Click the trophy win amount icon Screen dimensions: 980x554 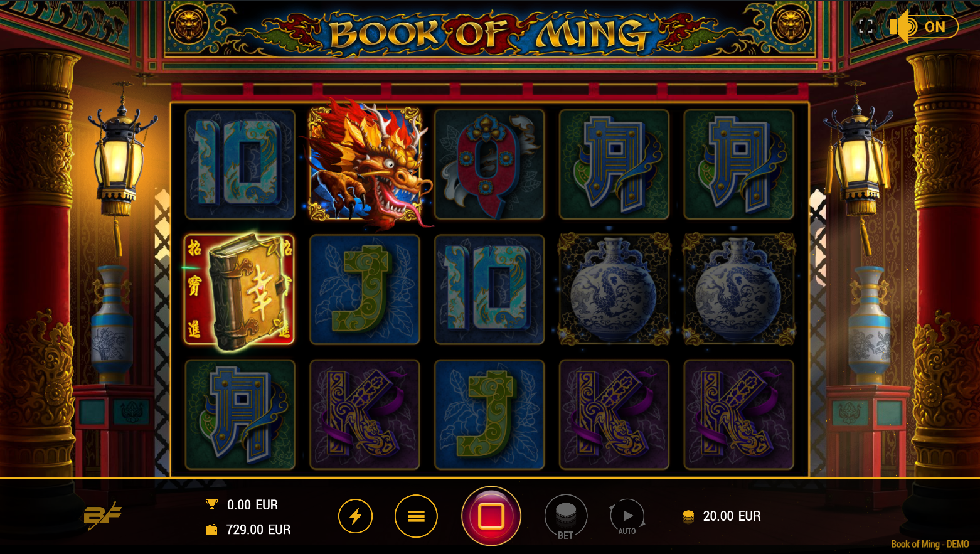(212, 504)
